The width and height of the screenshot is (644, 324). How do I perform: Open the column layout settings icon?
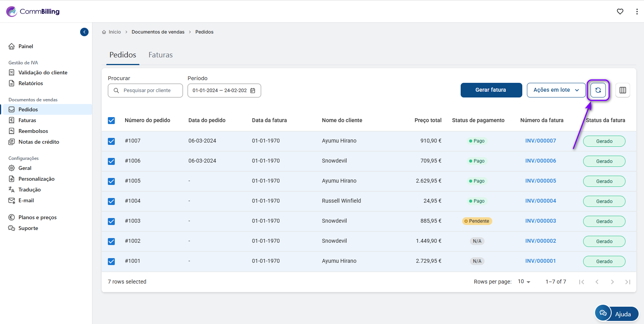point(622,90)
